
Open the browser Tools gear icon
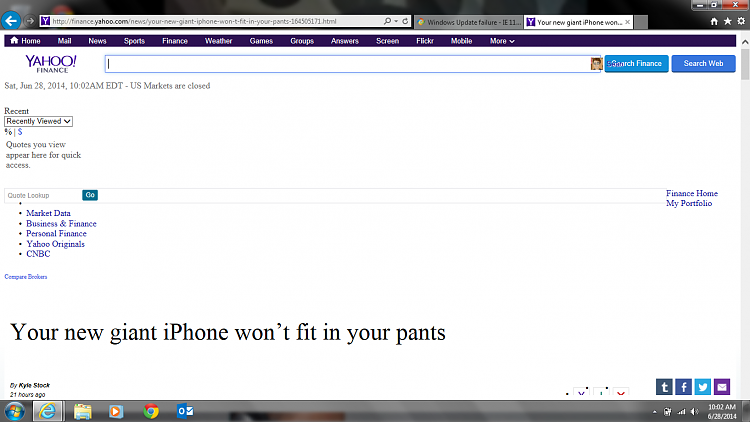[x=741, y=21]
